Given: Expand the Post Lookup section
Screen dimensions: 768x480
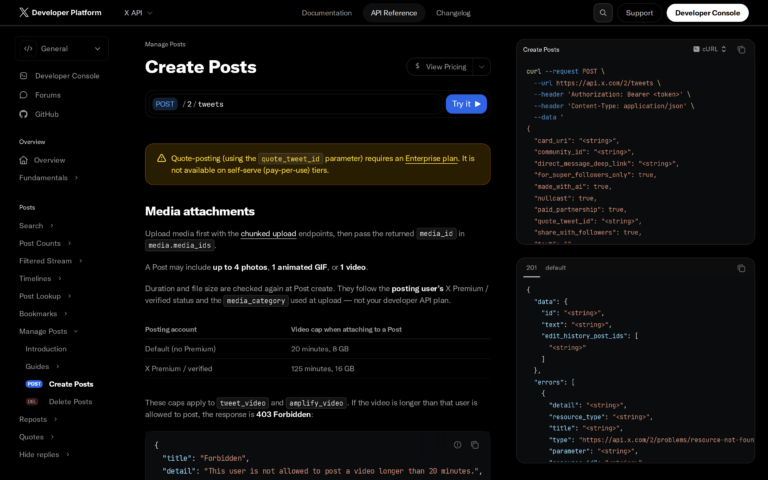Looking at the screenshot, I should (69, 296).
